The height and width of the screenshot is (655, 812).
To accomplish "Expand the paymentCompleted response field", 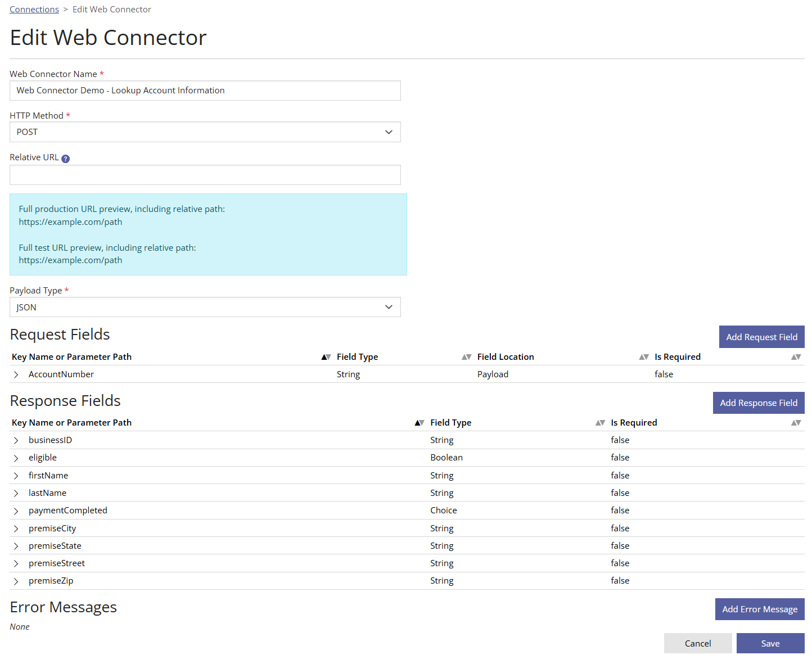I will 16,510.
